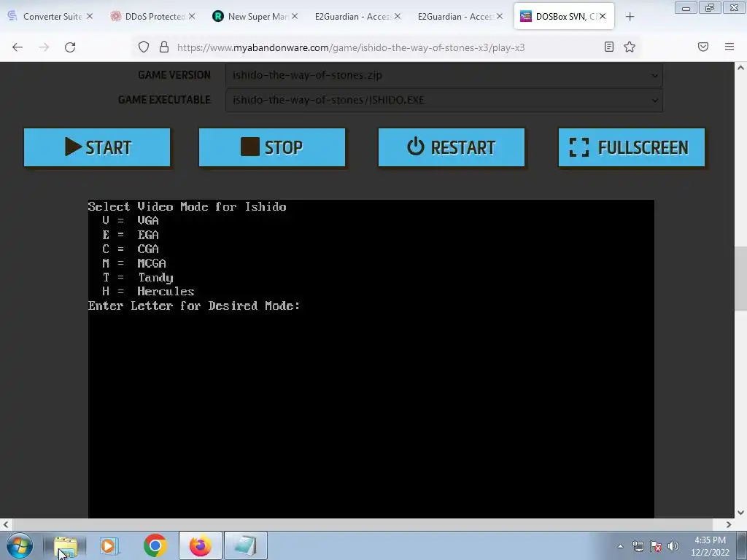This screenshot has height=560, width=747.
Task: Toggle reader view icon in address bar
Action: pyautogui.click(x=609, y=47)
